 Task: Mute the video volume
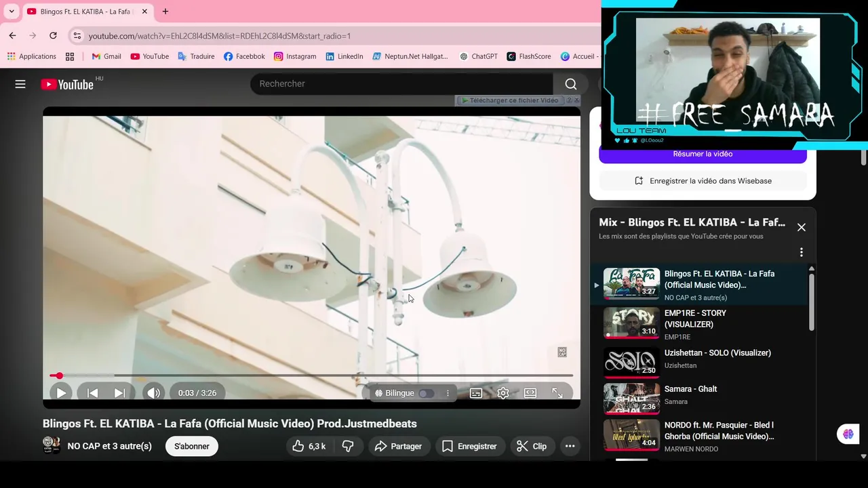(154, 393)
